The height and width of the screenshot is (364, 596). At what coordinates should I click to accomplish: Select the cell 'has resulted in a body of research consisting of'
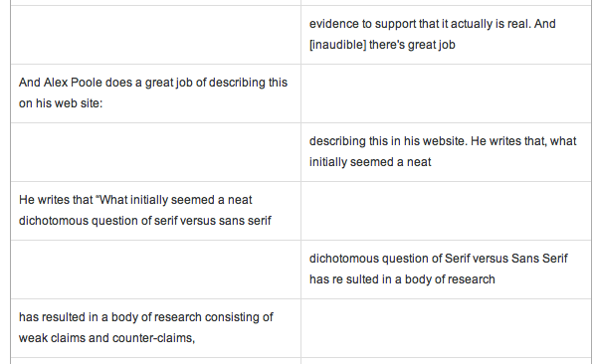click(156, 328)
